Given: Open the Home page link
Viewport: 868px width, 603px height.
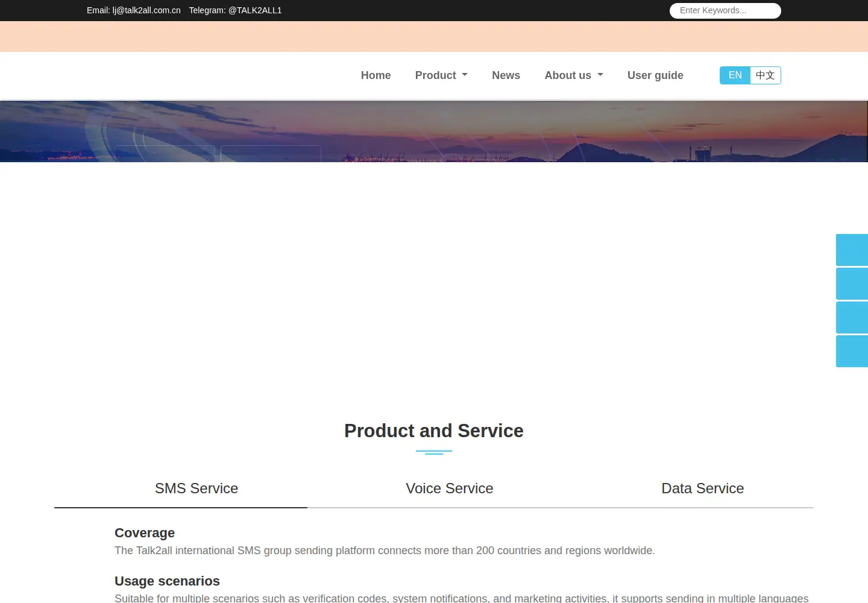Looking at the screenshot, I should pyautogui.click(x=376, y=75).
